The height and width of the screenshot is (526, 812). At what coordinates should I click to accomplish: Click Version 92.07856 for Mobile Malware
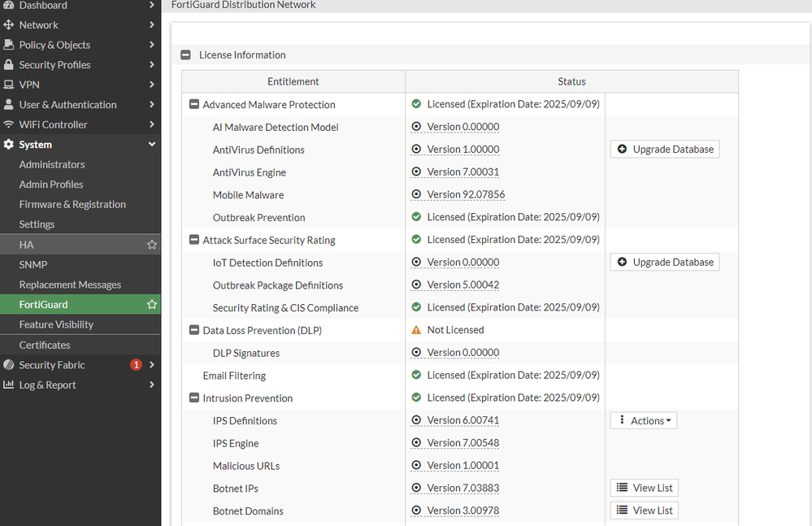pyautogui.click(x=466, y=194)
